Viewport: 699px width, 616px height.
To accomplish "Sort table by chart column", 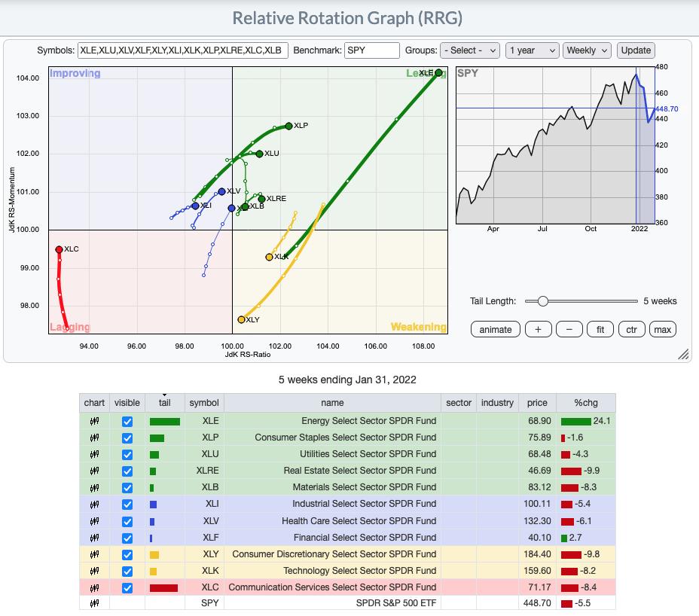I will coord(94,403).
